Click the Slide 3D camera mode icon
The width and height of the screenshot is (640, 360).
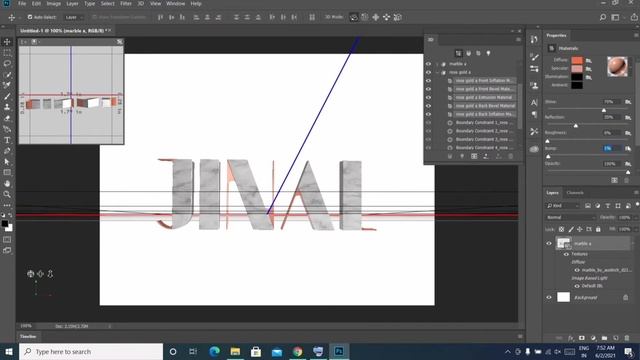pos(386,17)
